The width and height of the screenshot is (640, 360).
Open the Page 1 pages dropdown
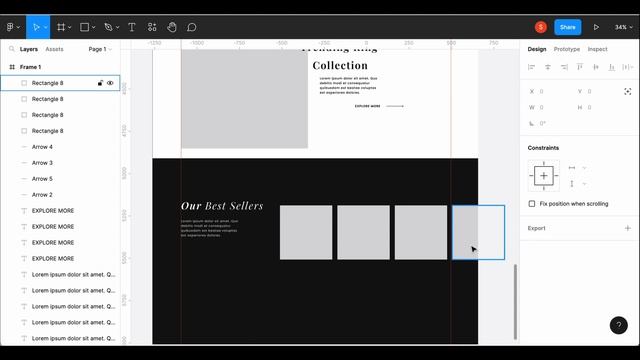tap(100, 49)
